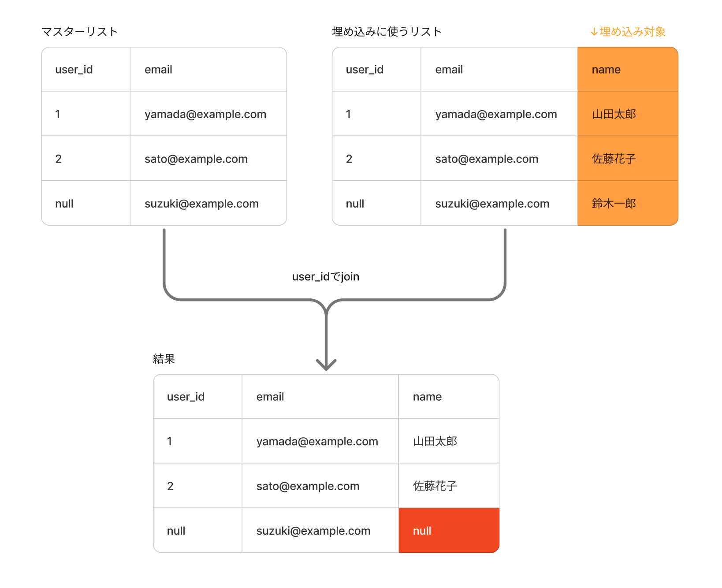Click the orange 鈴木一郎 cell
Screen dimensions: 722x588
point(627,204)
